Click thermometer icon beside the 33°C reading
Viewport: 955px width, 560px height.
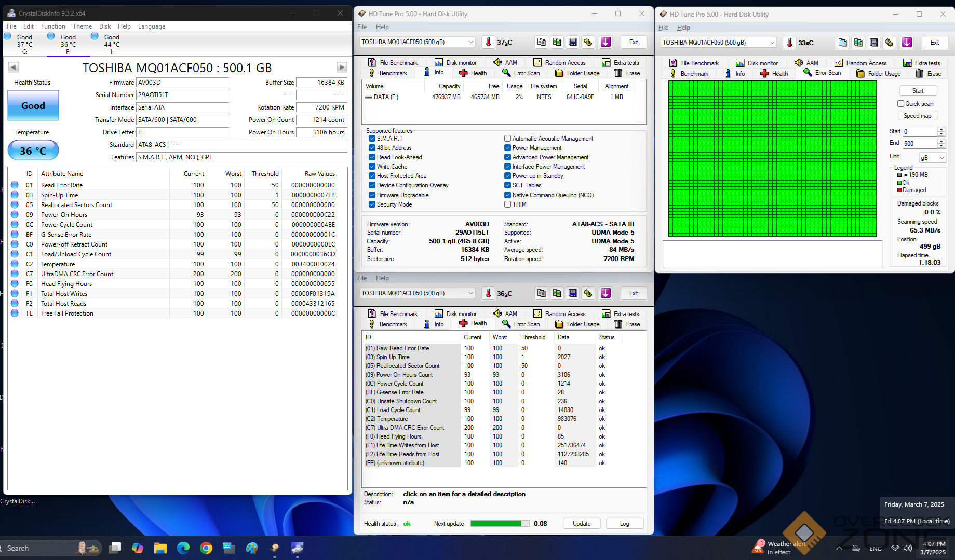click(x=789, y=43)
